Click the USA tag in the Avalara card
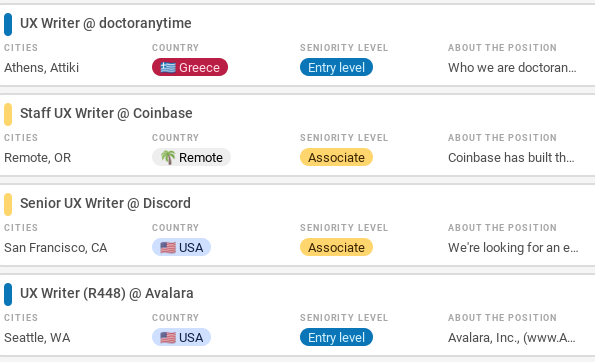Image resolution: width=595 pixels, height=362 pixels. click(x=181, y=337)
